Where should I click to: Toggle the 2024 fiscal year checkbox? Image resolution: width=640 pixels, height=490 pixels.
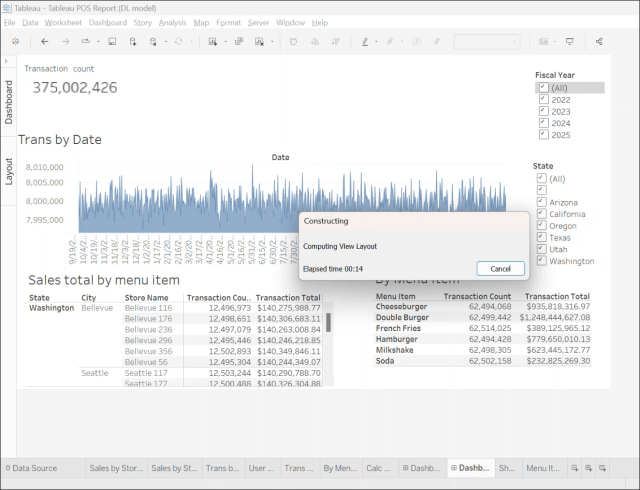tap(543, 122)
